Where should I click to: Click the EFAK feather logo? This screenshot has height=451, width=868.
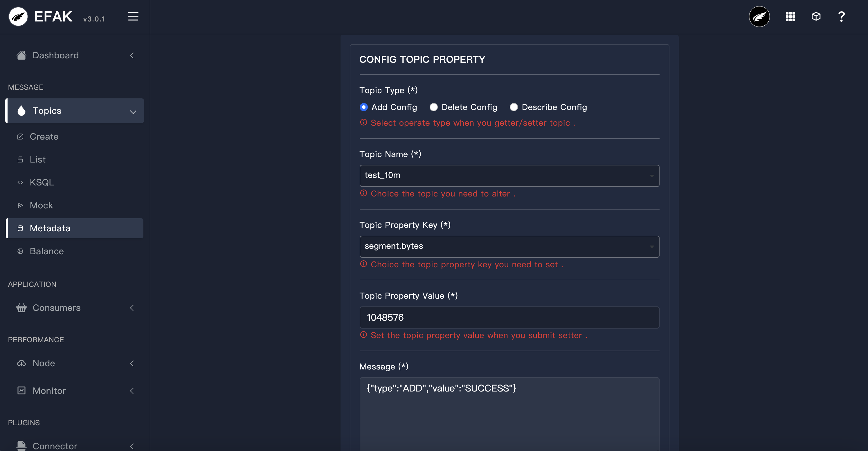[x=18, y=17]
